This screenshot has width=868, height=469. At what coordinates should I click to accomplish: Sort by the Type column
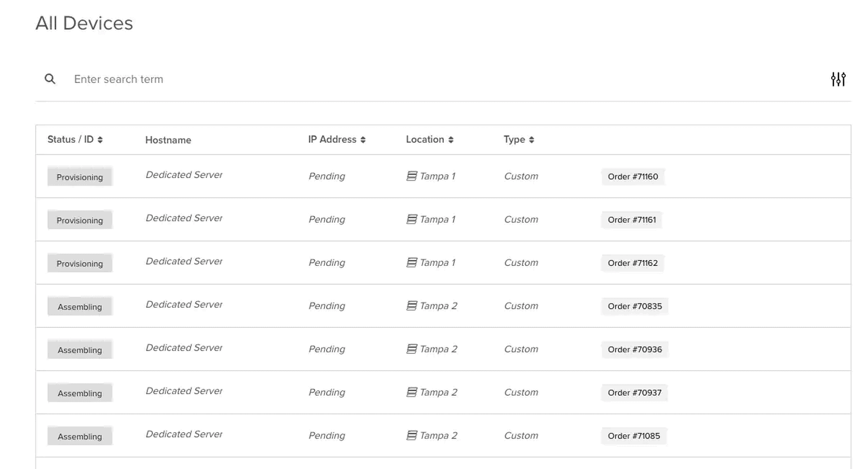(519, 140)
